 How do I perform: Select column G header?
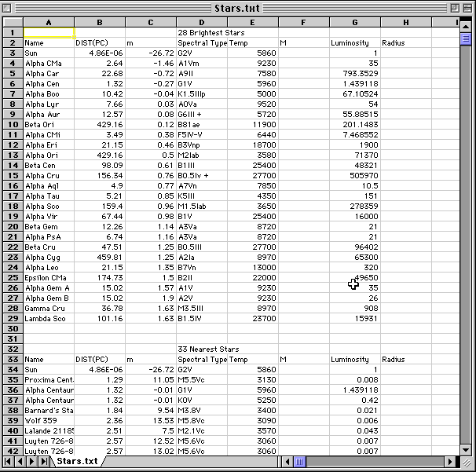coord(355,23)
